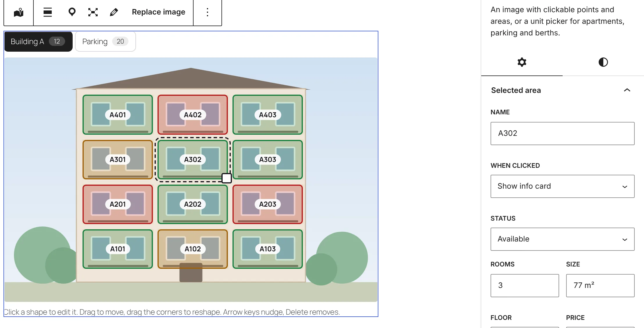This screenshot has width=644, height=328.
Task: Switch to the Parking tab
Action: [x=105, y=42]
